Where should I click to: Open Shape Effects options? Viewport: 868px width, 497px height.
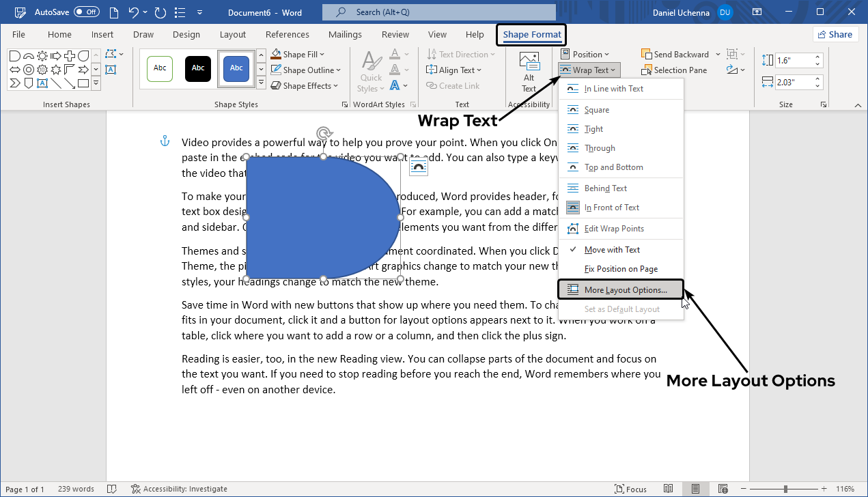[x=305, y=85]
